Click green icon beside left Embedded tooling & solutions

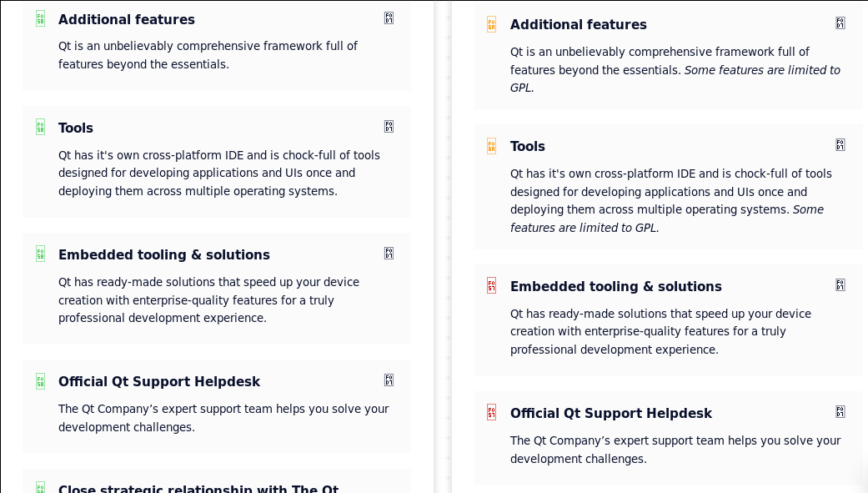pyautogui.click(x=40, y=254)
